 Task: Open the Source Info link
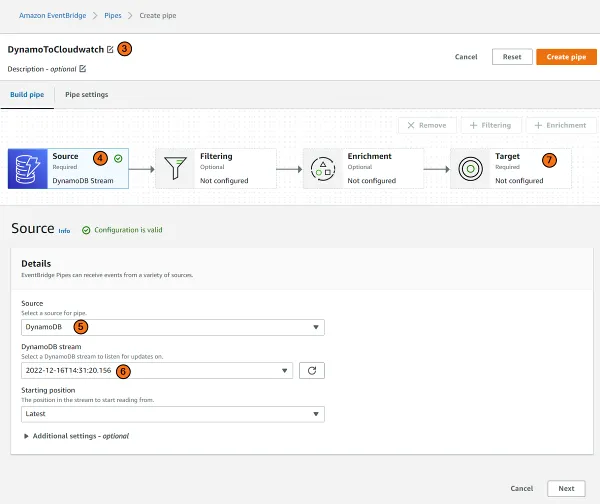pos(64,230)
